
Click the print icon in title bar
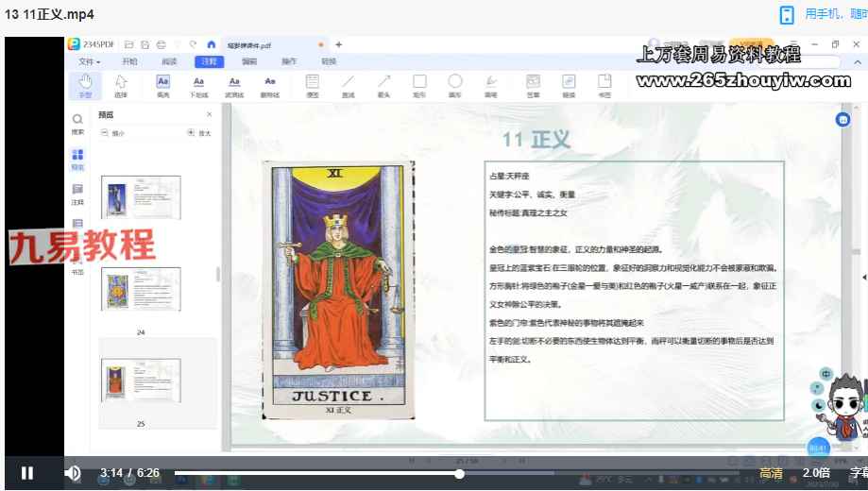point(162,44)
